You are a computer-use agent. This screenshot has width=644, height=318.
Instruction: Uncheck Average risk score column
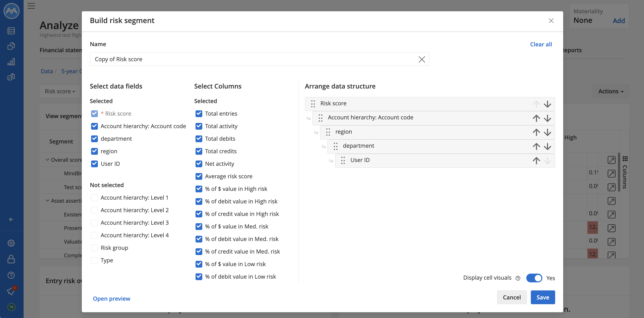[x=199, y=176]
